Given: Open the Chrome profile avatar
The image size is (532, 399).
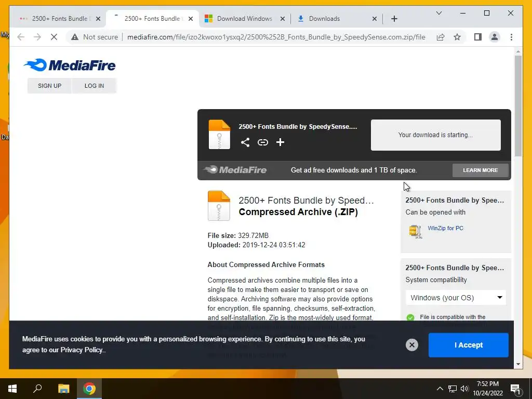Looking at the screenshot, I should coord(495,37).
